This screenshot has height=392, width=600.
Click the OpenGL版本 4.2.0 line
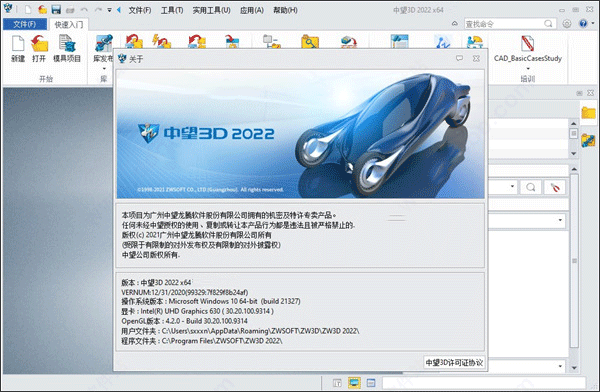click(184, 321)
